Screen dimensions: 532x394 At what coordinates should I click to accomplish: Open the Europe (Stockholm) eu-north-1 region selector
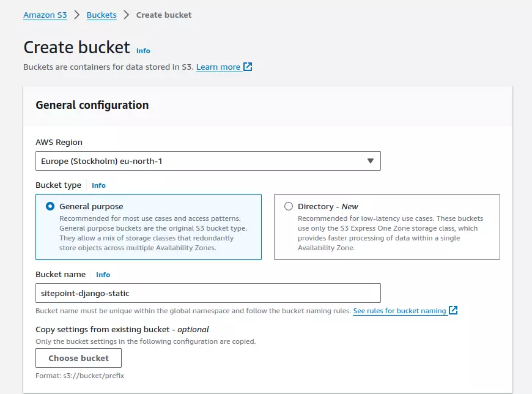click(208, 161)
